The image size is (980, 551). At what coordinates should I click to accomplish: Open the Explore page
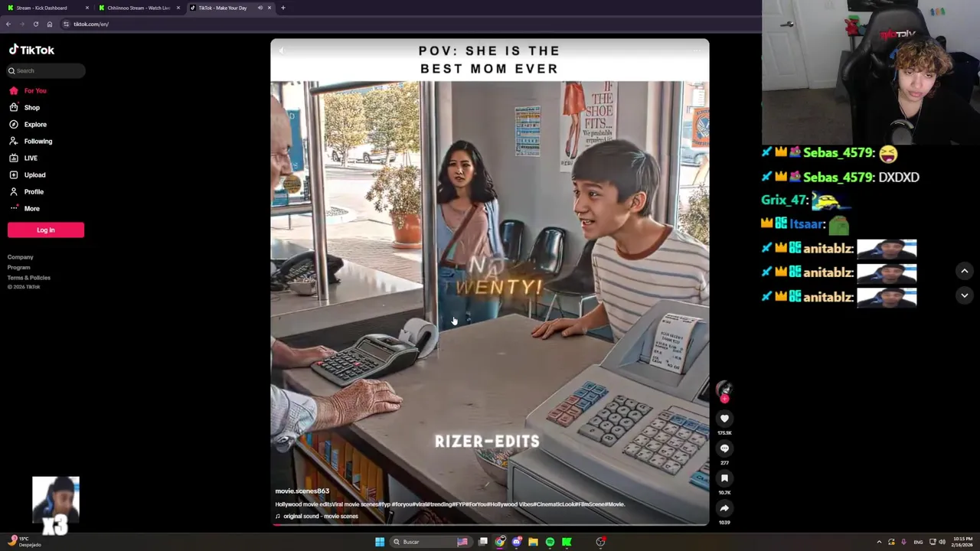pyautogui.click(x=35, y=124)
